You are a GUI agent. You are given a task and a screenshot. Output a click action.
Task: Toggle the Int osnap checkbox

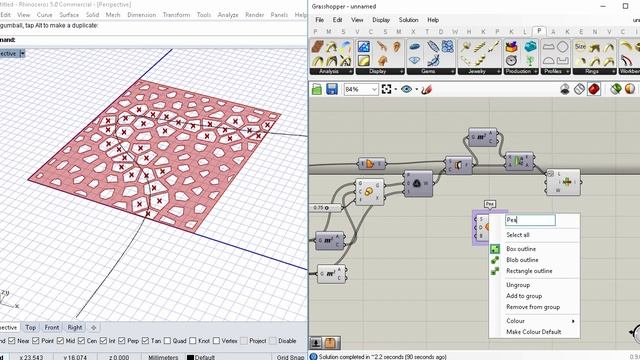pos(103,340)
